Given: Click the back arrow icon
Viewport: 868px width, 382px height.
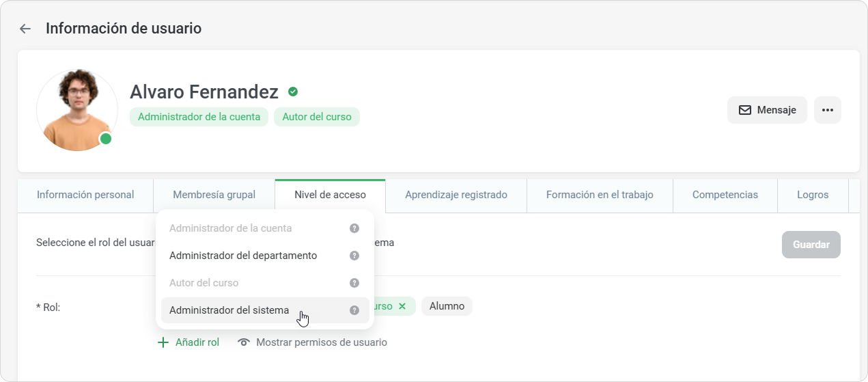Looking at the screenshot, I should click(x=25, y=29).
